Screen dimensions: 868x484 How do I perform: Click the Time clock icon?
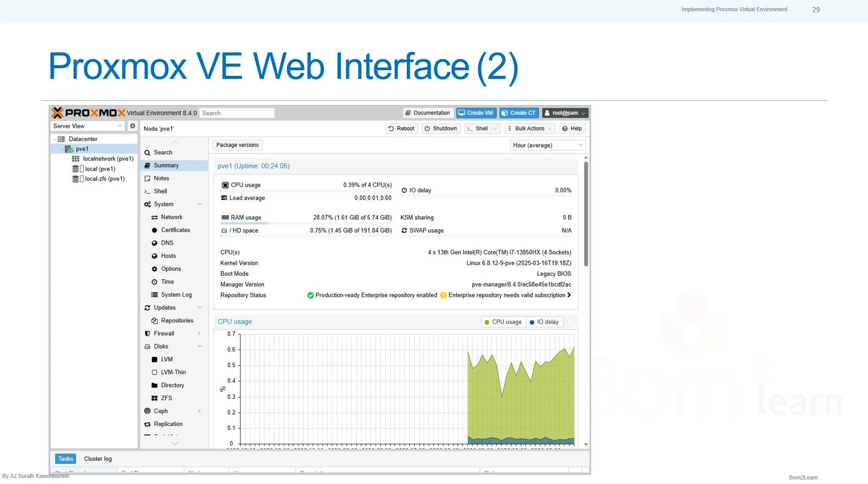tap(155, 282)
